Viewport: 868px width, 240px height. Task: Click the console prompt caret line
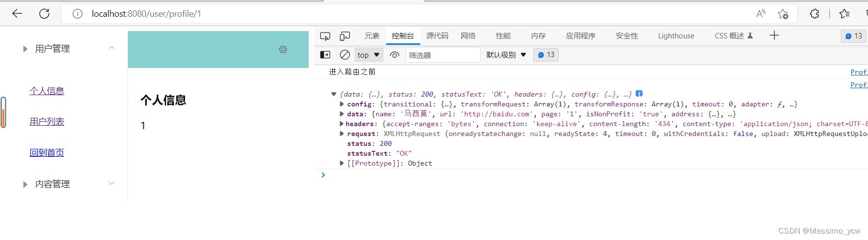coord(591,175)
